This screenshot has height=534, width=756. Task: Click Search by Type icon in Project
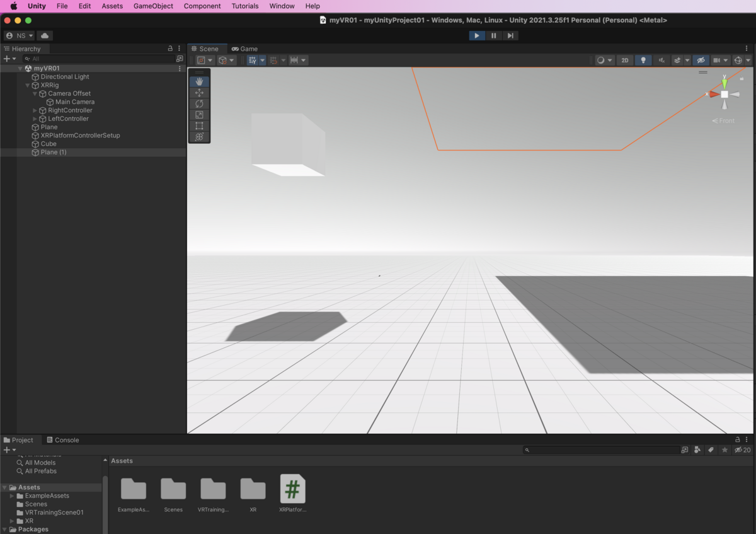(x=697, y=450)
